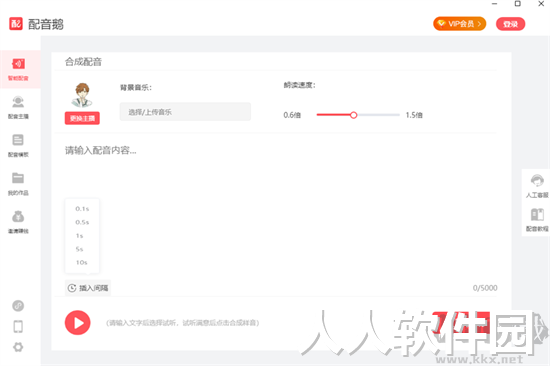Screen dimensions: 550x366
Task: Maximize the application window
Action: coord(518,4)
